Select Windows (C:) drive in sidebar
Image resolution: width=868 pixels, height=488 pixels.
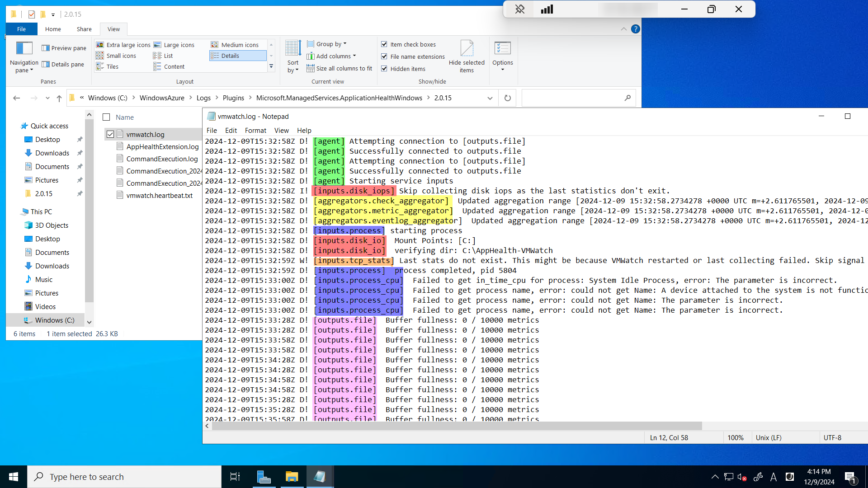coord(55,320)
